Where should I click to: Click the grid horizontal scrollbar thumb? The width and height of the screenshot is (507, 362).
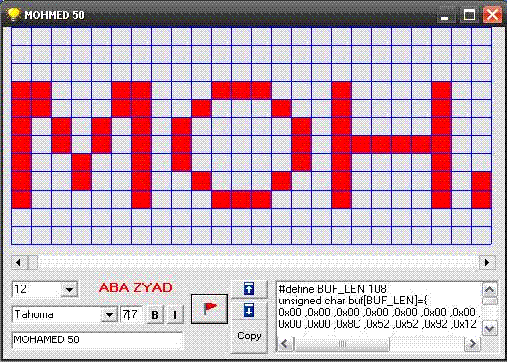[x=32, y=263]
